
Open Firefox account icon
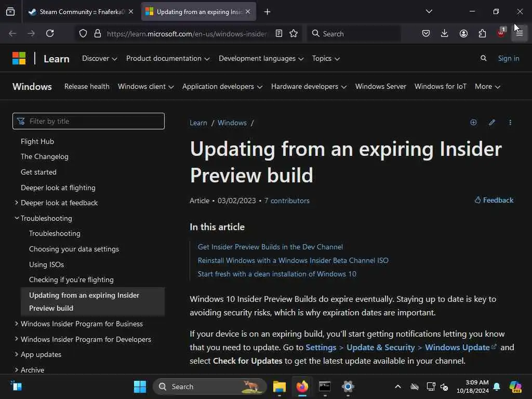(x=463, y=33)
